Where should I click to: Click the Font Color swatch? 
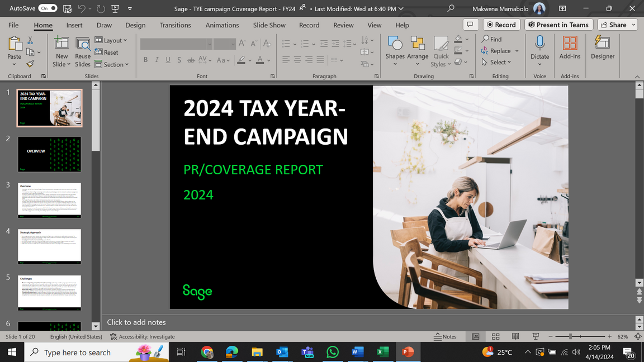(260, 60)
